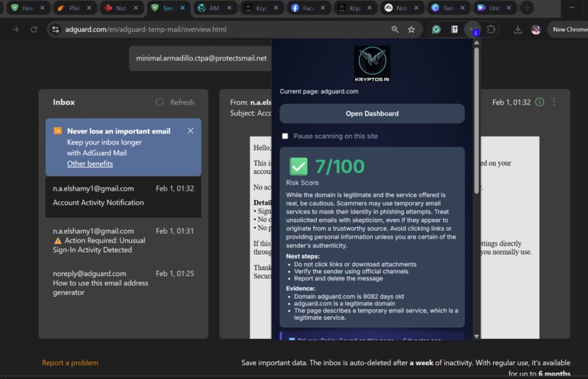Click the mail icon in the blue banner

click(x=58, y=131)
